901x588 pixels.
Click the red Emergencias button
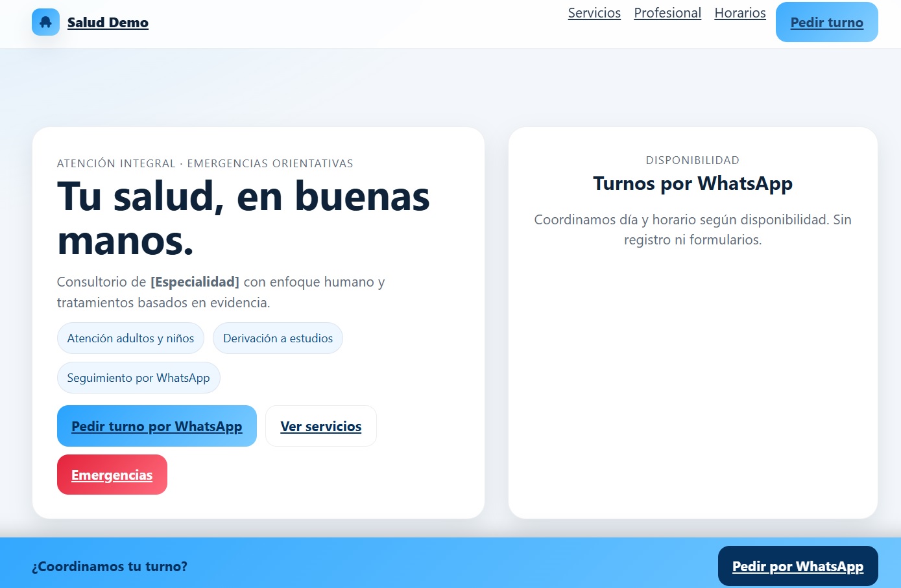112,475
